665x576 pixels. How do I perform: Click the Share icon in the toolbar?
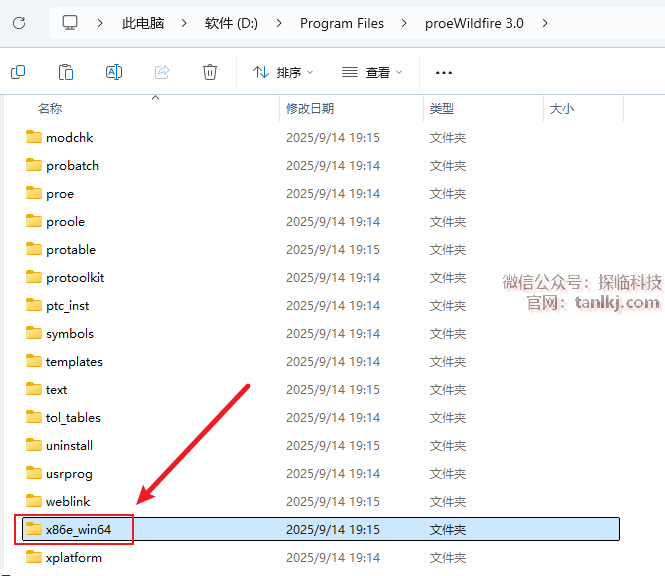coord(162,72)
